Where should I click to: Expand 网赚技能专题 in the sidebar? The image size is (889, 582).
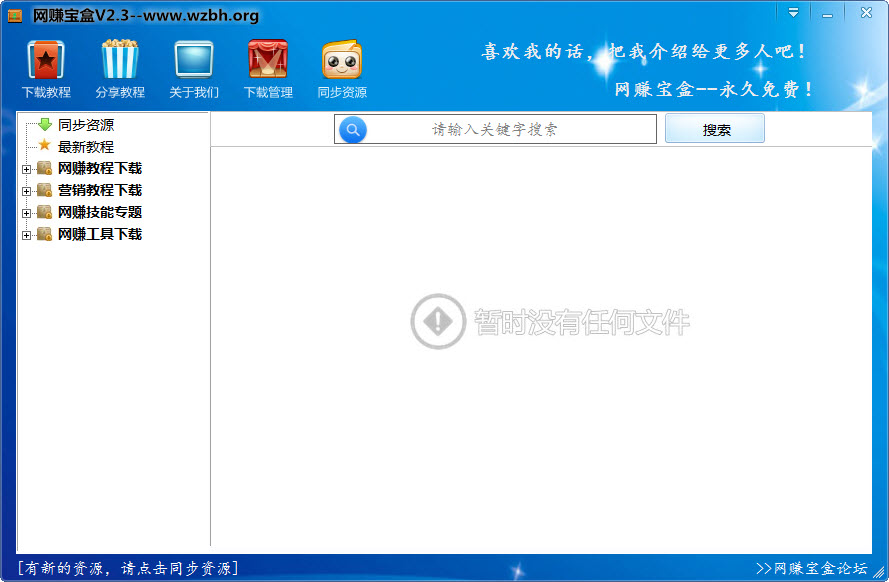[24, 212]
